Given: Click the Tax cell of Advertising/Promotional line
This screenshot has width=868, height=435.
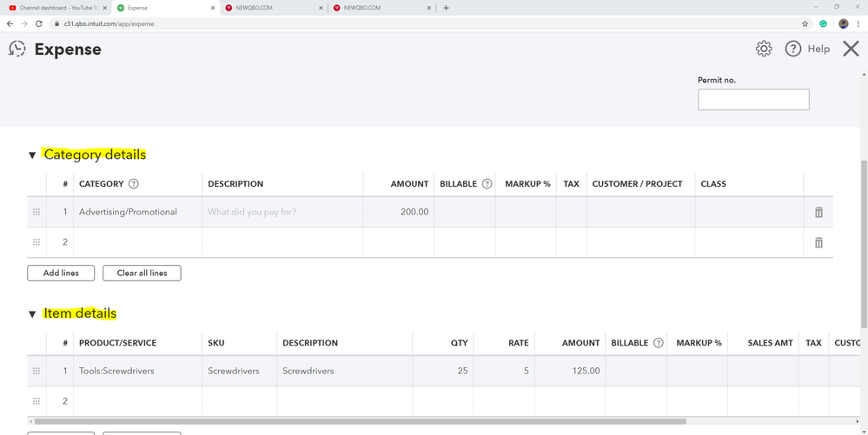Looking at the screenshot, I should coord(572,212).
